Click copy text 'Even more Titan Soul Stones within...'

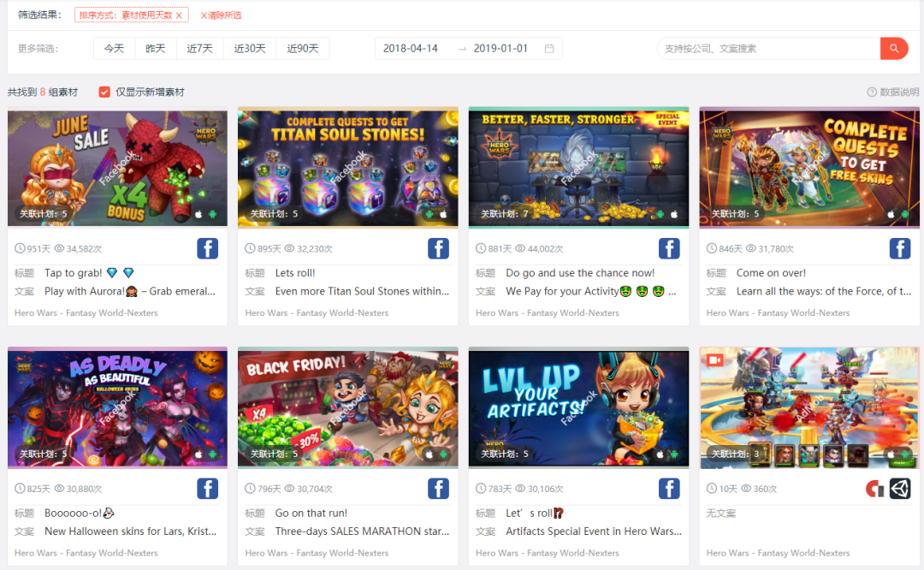coord(362,291)
